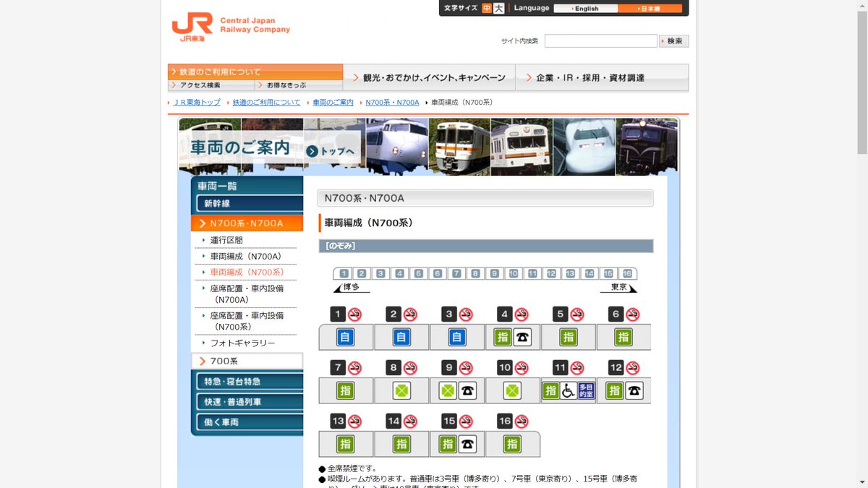Click the 東京 direction arrow label
The width and height of the screenshot is (868, 488).
tap(618, 287)
